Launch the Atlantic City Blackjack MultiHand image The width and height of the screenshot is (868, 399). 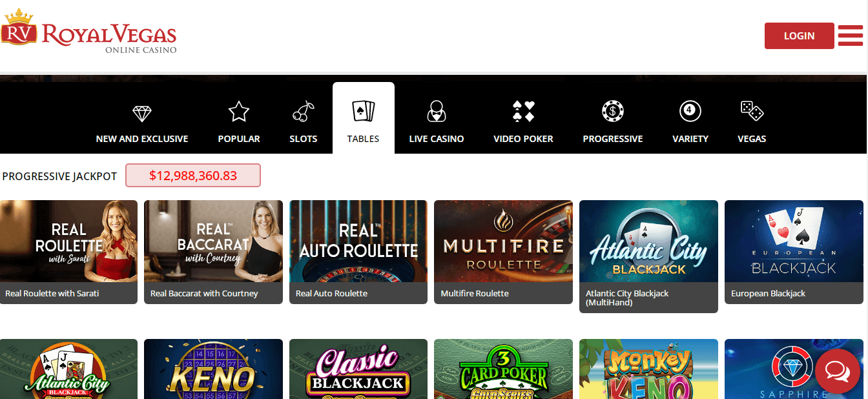[648, 241]
